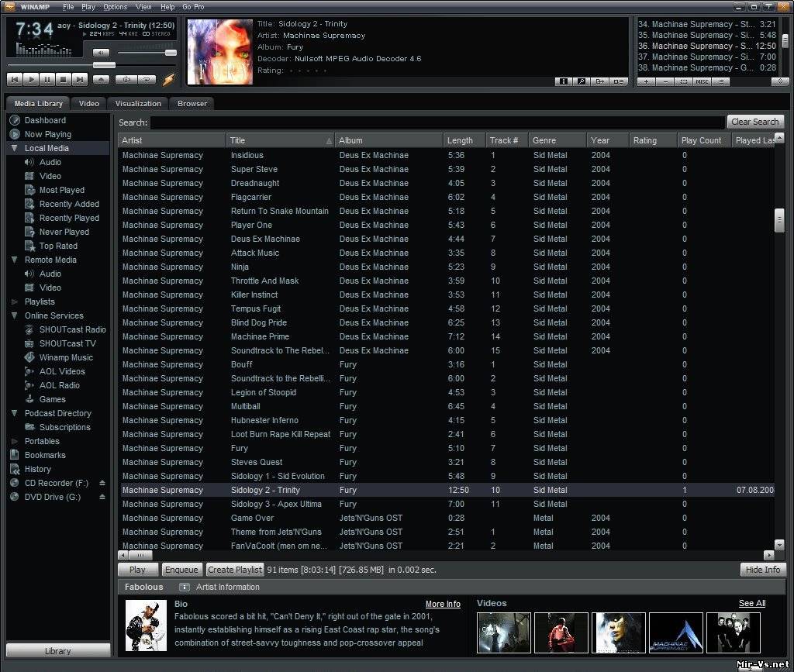
Task: Skip to the next track
Action: point(80,79)
